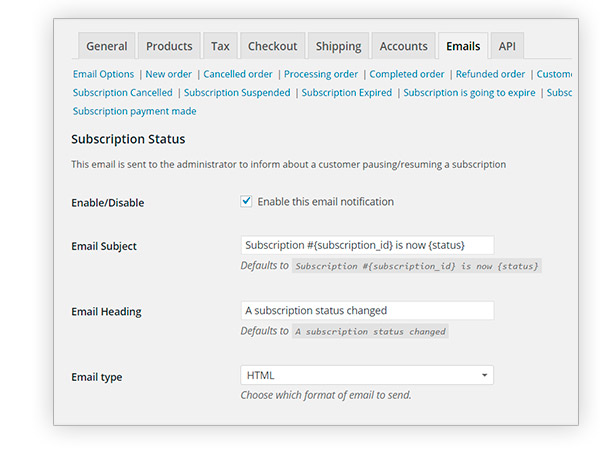Image resolution: width=600 pixels, height=462 pixels.
Task: Click the Email Heading input field
Action: [367, 310]
